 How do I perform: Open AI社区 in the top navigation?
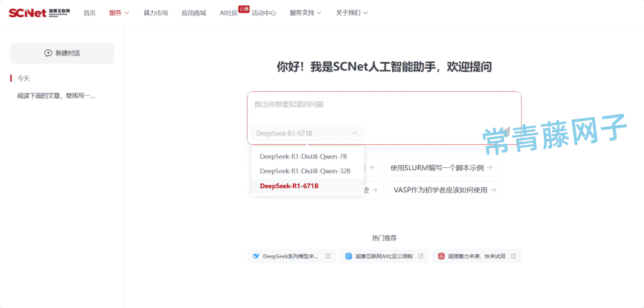229,13
